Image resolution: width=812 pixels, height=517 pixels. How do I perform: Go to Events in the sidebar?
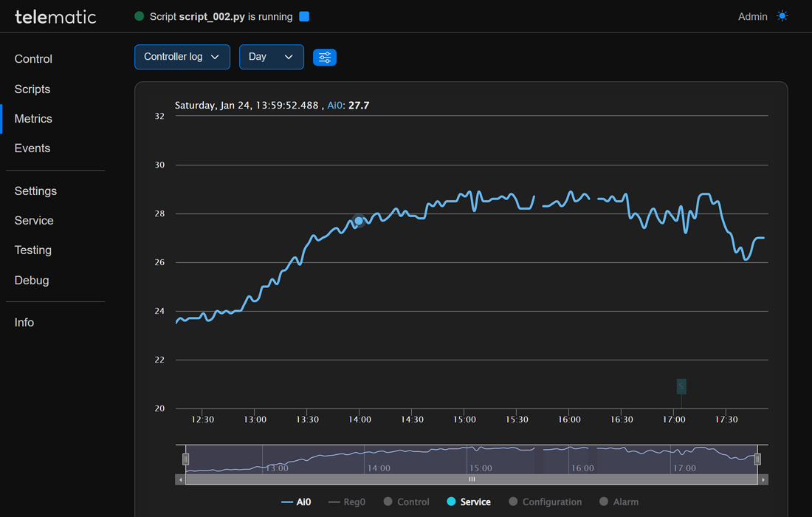[32, 148]
